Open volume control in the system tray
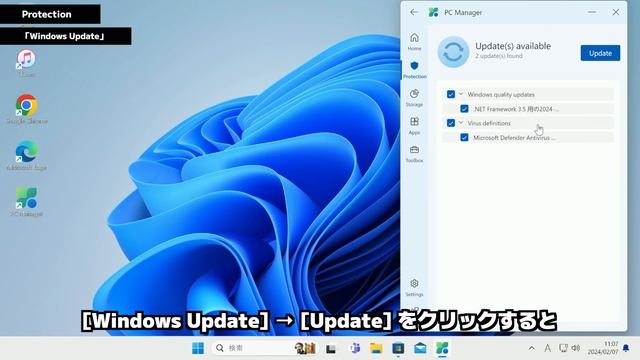The image size is (640, 360). (576, 348)
